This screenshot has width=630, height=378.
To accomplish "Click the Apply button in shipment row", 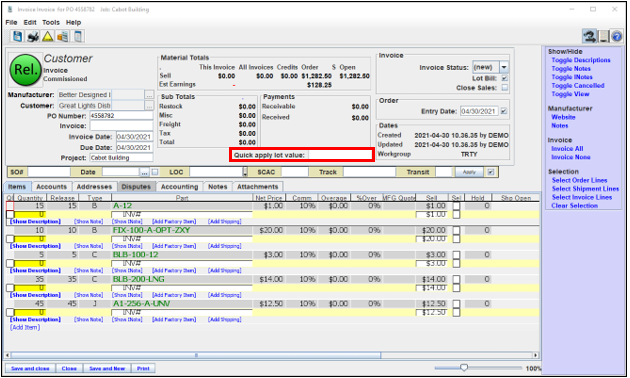I will click(469, 172).
